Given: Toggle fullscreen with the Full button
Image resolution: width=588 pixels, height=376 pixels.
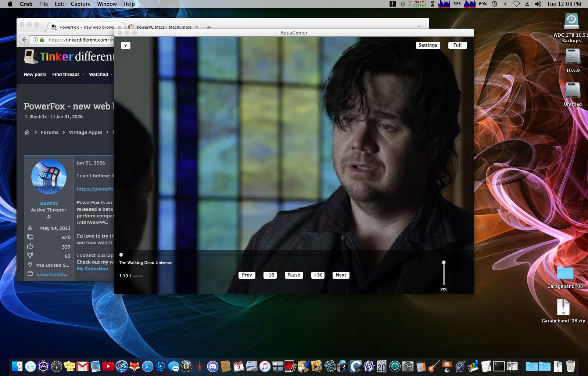Looking at the screenshot, I should 457,45.
